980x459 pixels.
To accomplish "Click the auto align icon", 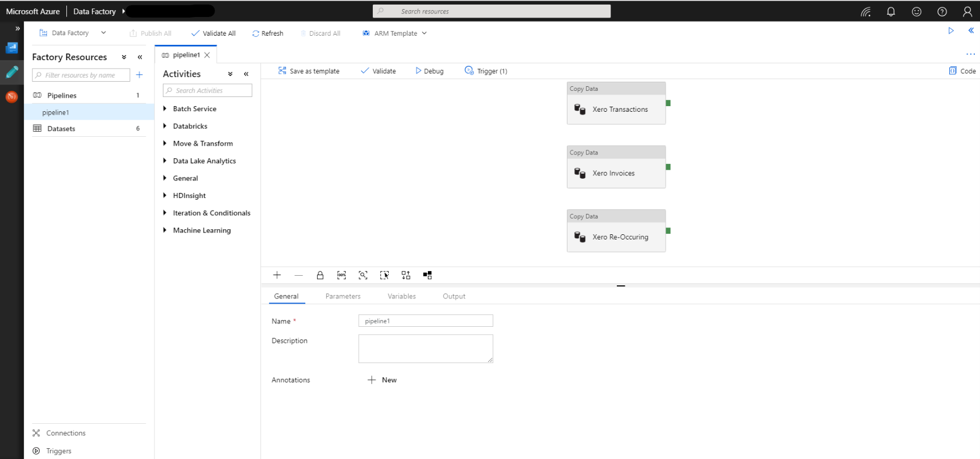I will (406, 275).
